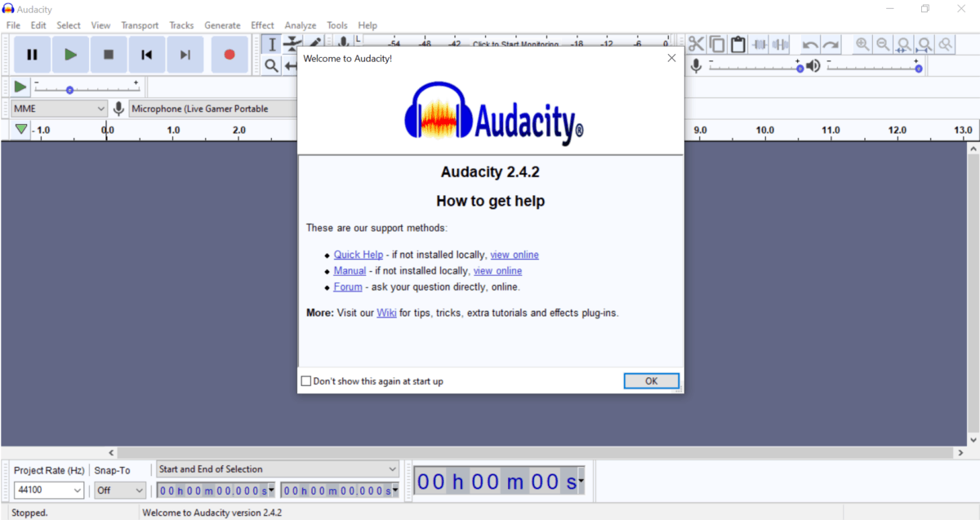Click Fit project to width icon
980x520 pixels.
(x=924, y=45)
